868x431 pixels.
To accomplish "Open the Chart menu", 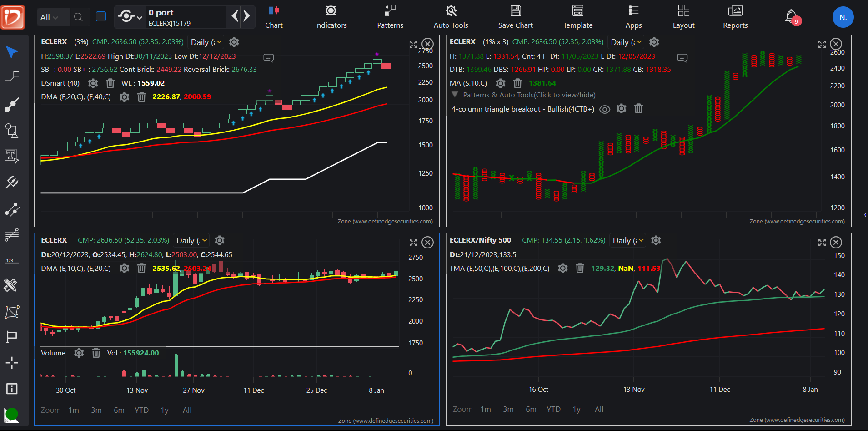I will tap(274, 17).
